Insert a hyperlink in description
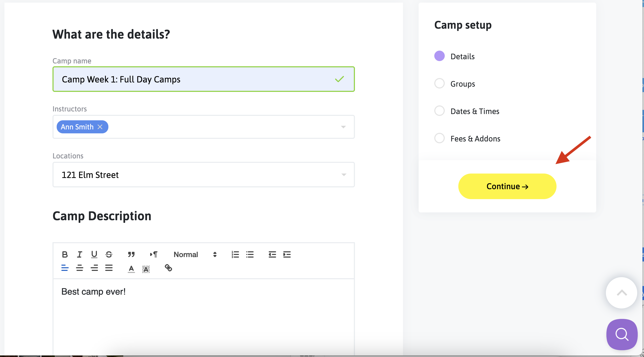This screenshot has width=644, height=357. point(168,268)
